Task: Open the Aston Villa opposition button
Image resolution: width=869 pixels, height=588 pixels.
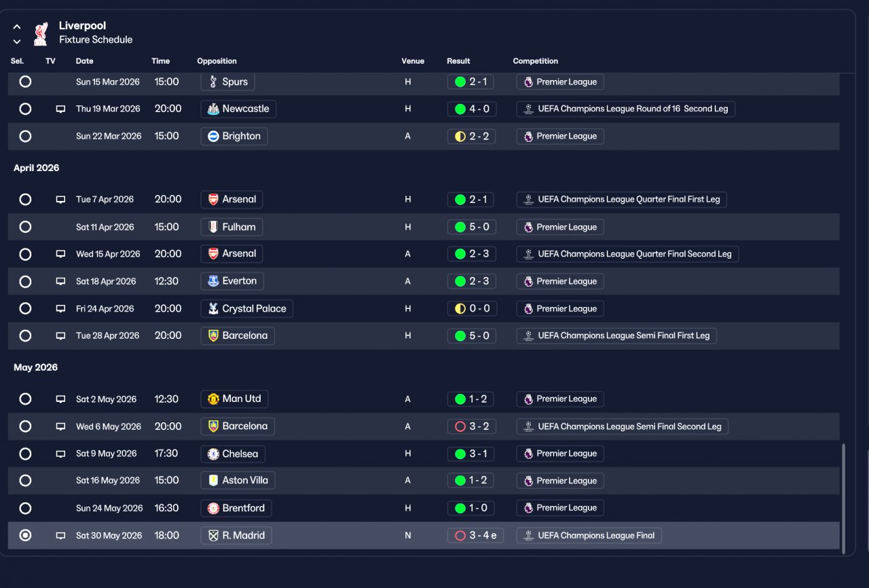Action: (238, 481)
